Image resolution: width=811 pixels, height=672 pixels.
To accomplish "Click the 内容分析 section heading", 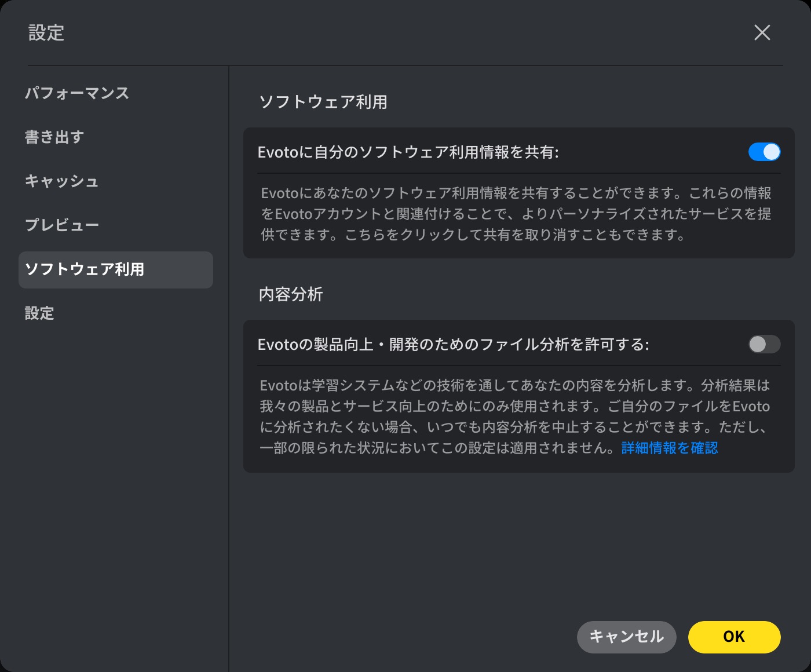I will coord(291,294).
